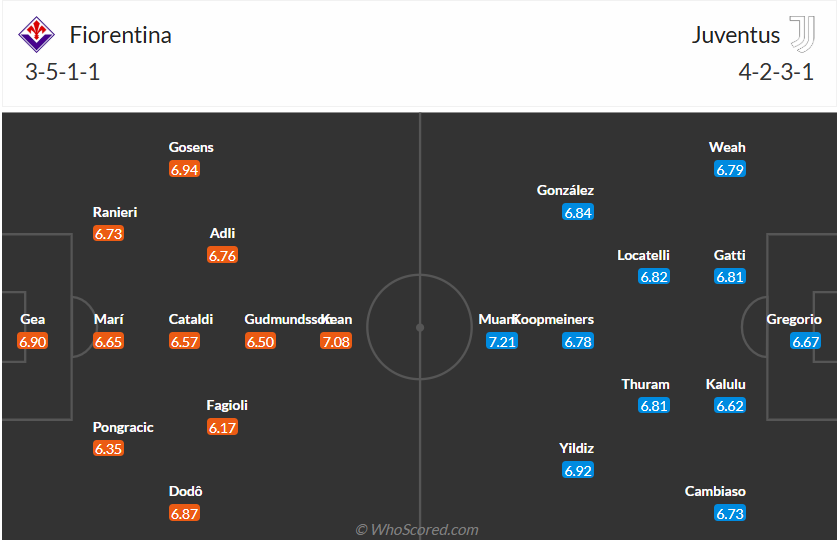Screen dimensions: 839x540
Task: Click the Juventus club logo icon
Action: 802,35
